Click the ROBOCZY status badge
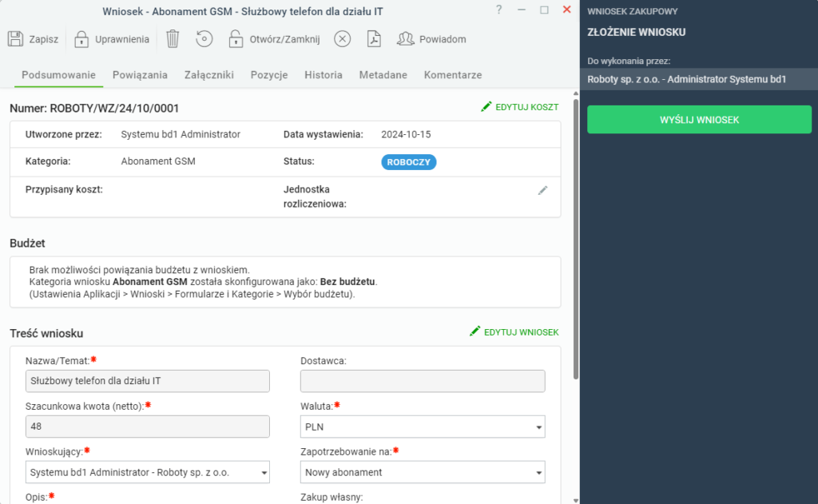Image resolution: width=818 pixels, height=504 pixels. (408, 162)
